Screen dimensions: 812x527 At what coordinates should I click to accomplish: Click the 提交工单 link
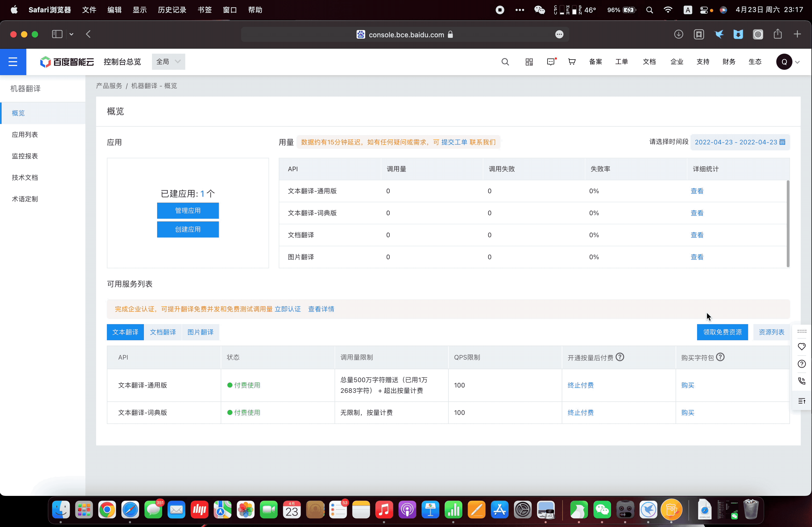coord(454,142)
